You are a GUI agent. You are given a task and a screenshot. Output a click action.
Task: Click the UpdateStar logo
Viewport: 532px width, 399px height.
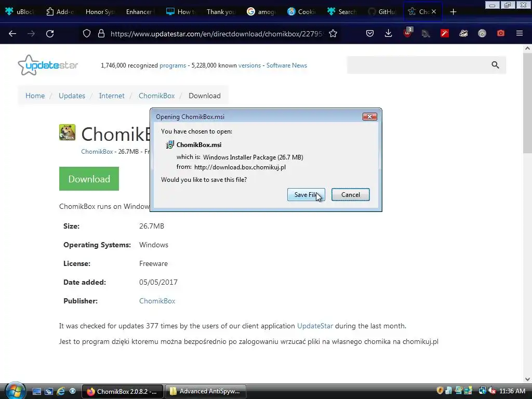coord(48,65)
